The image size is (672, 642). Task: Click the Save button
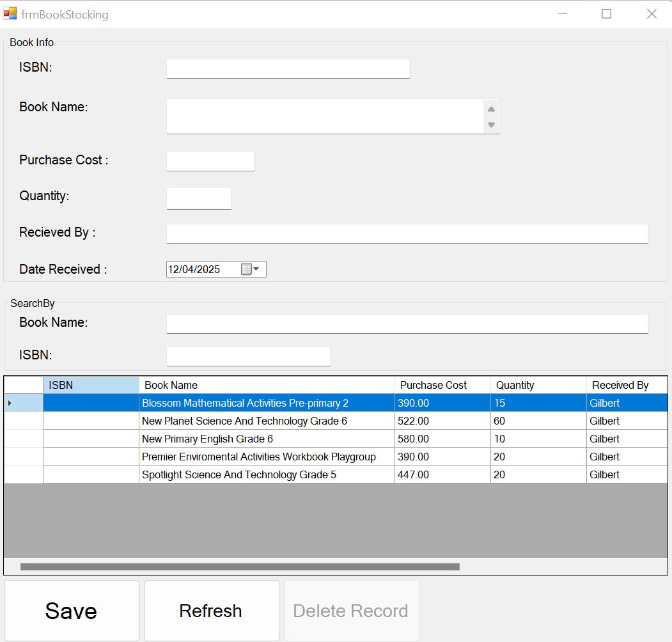pos(71,611)
